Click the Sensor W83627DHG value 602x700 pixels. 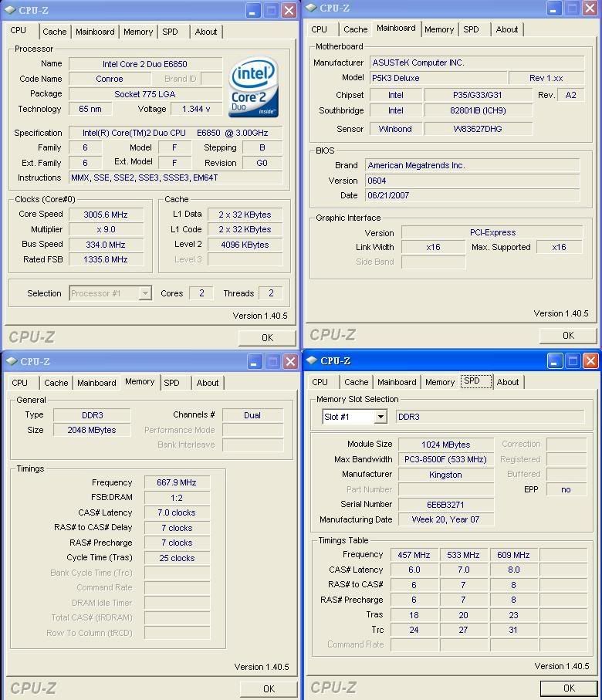tap(478, 129)
